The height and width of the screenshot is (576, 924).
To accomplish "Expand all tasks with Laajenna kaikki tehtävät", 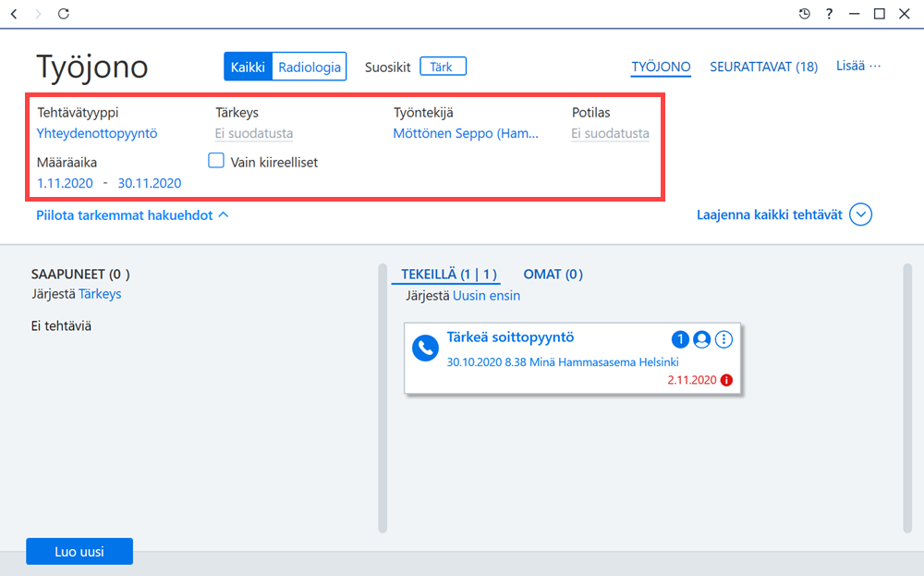I will coord(784,214).
